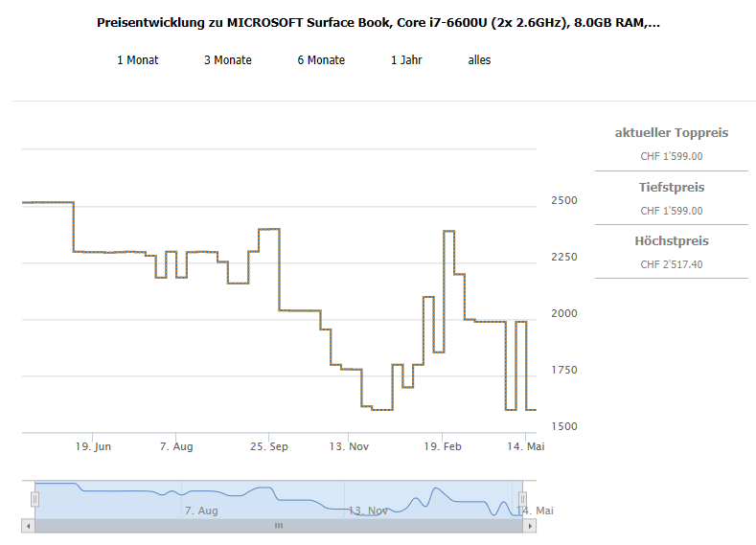Click the price peak near 19. Feb
Screen dimensions: 756x545
point(447,232)
